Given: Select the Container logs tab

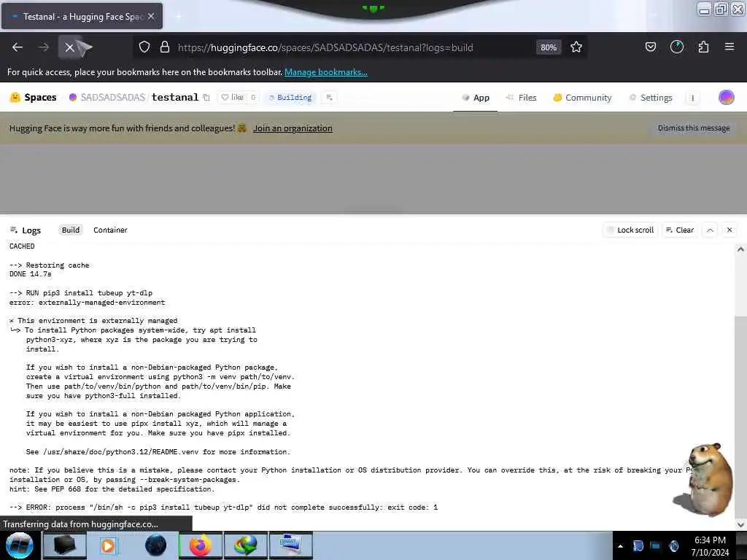Looking at the screenshot, I should pos(110,230).
